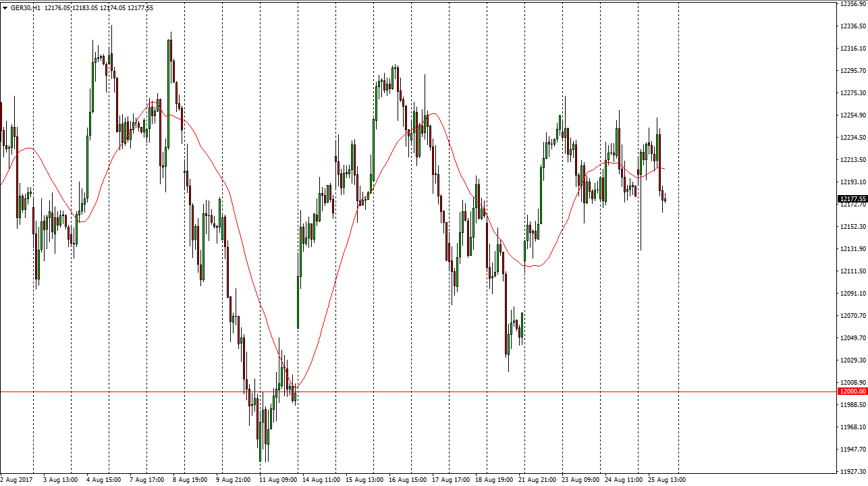Screen dimensions: 868x486
Task: Click the 12295.70 price axis label
Action: click(852, 71)
